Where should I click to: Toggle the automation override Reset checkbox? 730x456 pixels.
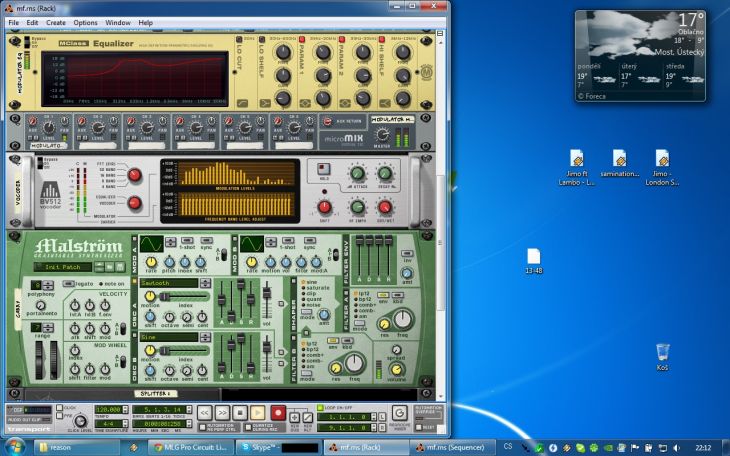tap(418, 427)
